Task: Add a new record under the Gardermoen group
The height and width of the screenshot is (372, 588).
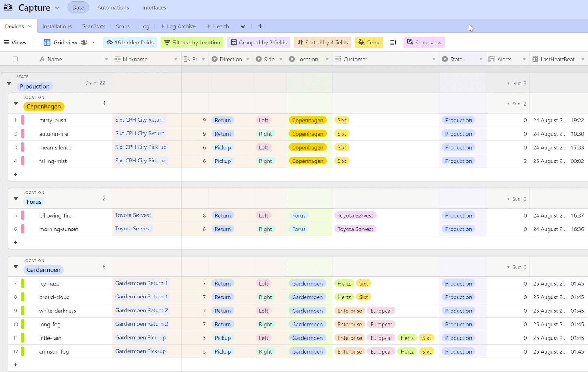Action: 15,365
